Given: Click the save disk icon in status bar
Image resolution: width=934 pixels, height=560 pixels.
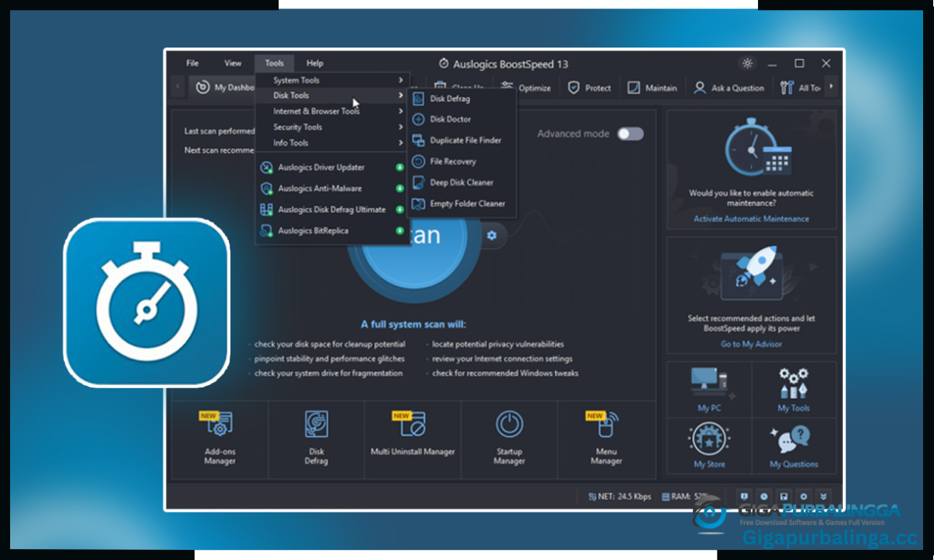Looking at the screenshot, I should coord(784,496).
